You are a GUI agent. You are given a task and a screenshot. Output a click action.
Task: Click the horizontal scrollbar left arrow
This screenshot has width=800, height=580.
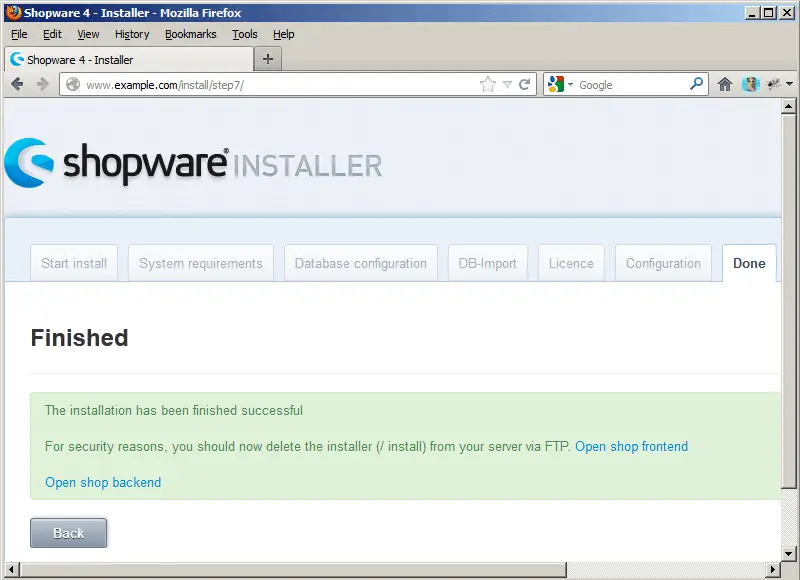[x=12, y=569]
